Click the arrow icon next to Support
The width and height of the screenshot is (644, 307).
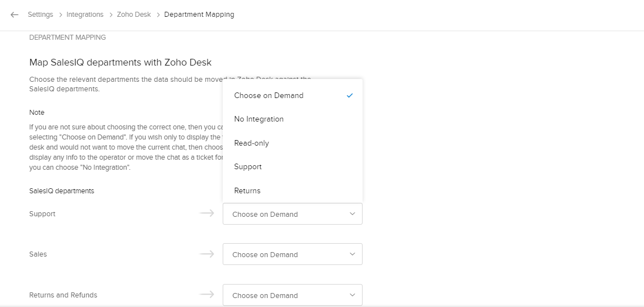point(207,213)
